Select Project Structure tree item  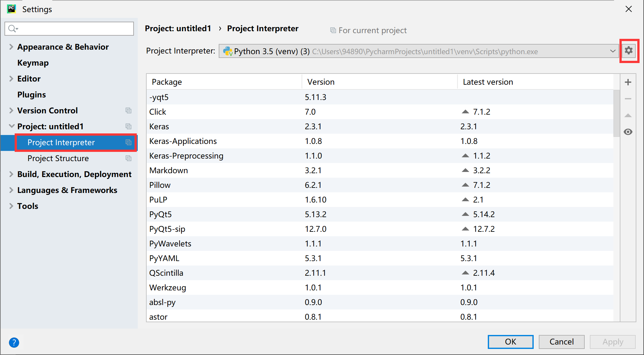coord(58,158)
